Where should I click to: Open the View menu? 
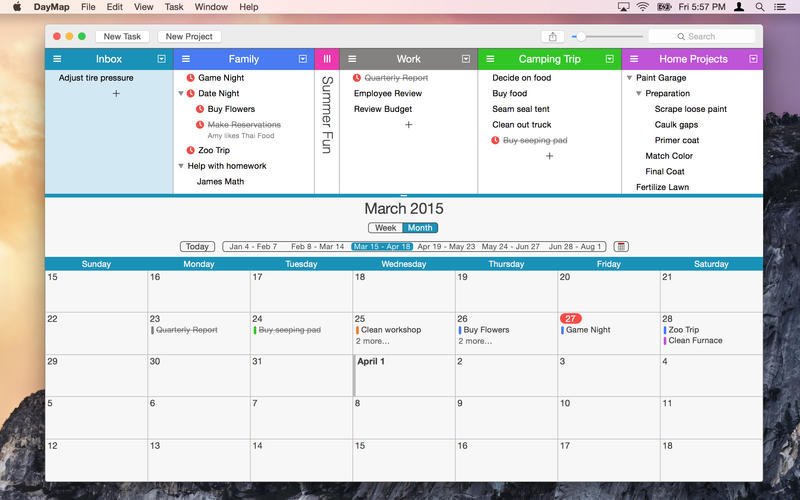click(x=143, y=7)
